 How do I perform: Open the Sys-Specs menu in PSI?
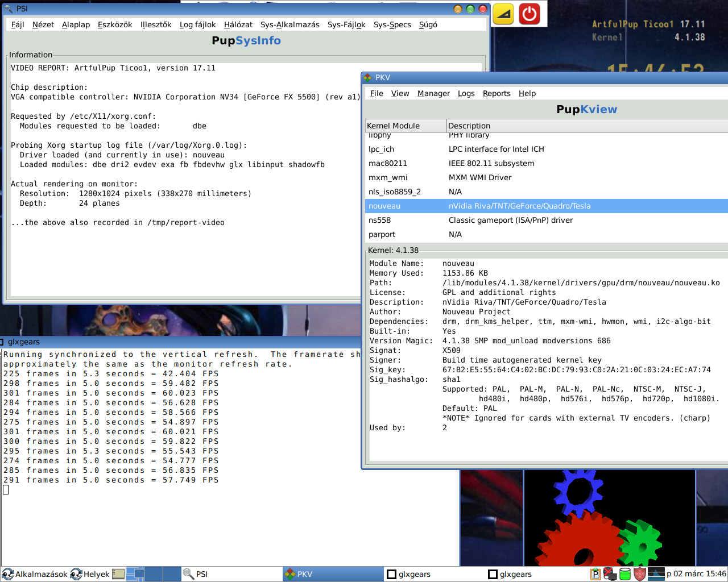(392, 24)
